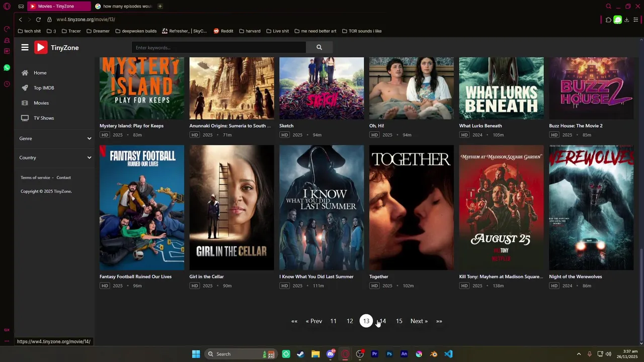Open the Reddit bookmark

click(x=223, y=31)
